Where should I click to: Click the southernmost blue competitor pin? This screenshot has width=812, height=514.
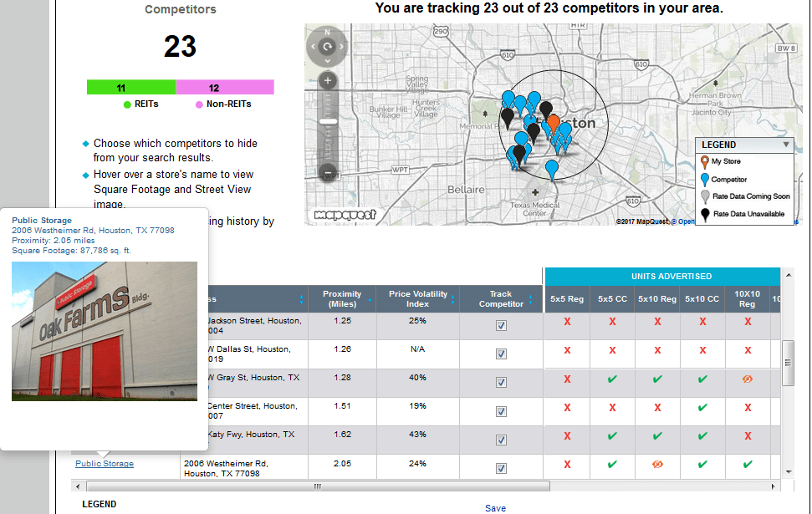pyautogui.click(x=552, y=170)
